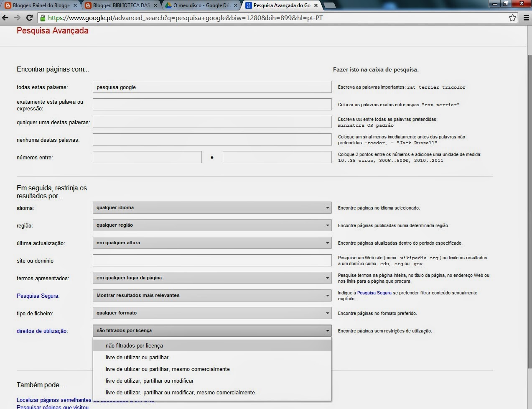Open the região dropdown 'qualquer região'
The height and width of the screenshot is (409, 532).
[x=212, y=225]
